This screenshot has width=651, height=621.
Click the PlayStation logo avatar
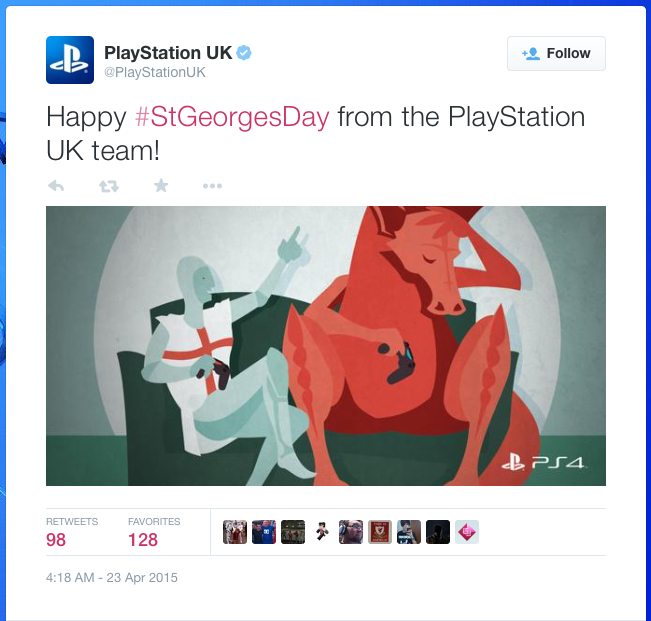pyautogui.click(x=70, y=60)
